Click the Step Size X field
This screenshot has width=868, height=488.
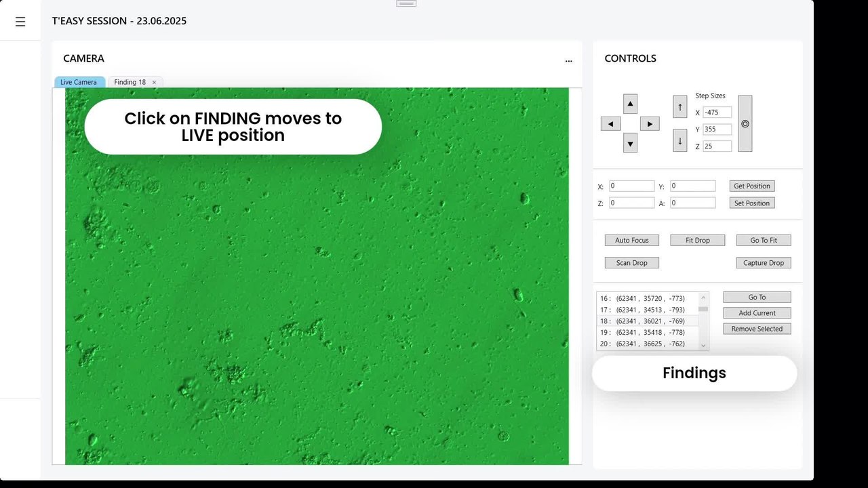pos(717,113)
